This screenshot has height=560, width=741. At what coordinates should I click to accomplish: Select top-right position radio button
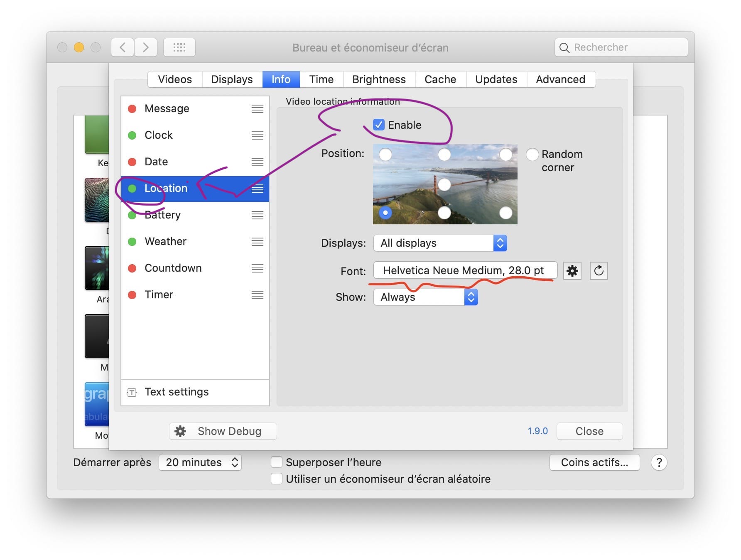(x=505, y=155)
